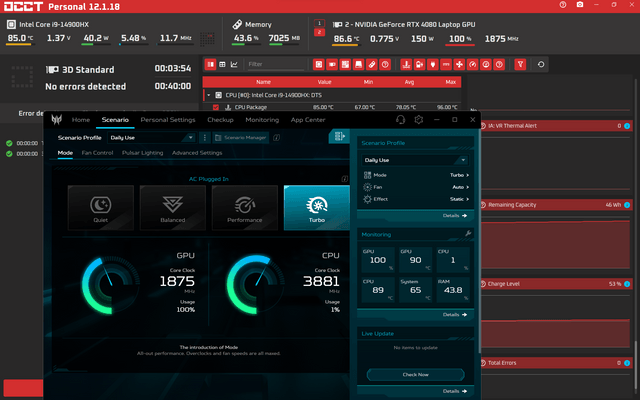Click info icon beside IA: VR Thermal Alert
Viewport: 640px width, 400px height.
pos(627,126)
